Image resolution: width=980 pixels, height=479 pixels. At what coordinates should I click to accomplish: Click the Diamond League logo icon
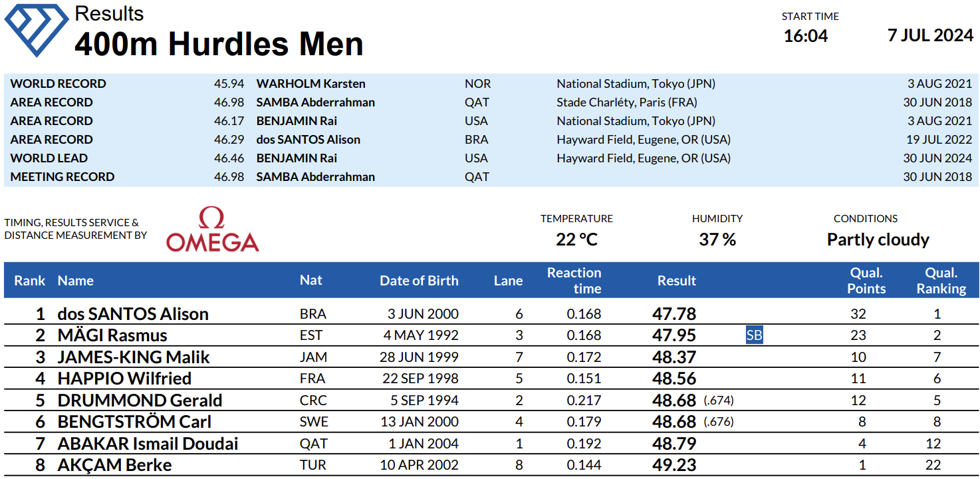tap(36, 30)
